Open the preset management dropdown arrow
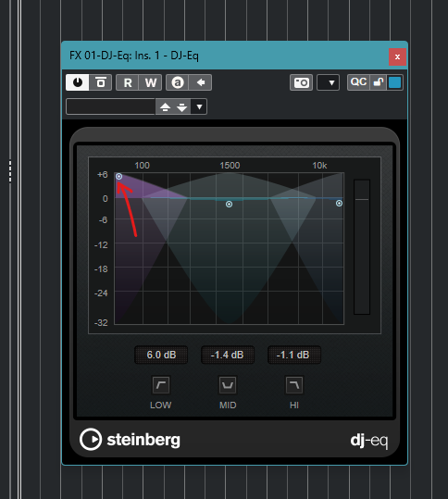The width and height of the screenshot is (448, 499). coord(199,106)
